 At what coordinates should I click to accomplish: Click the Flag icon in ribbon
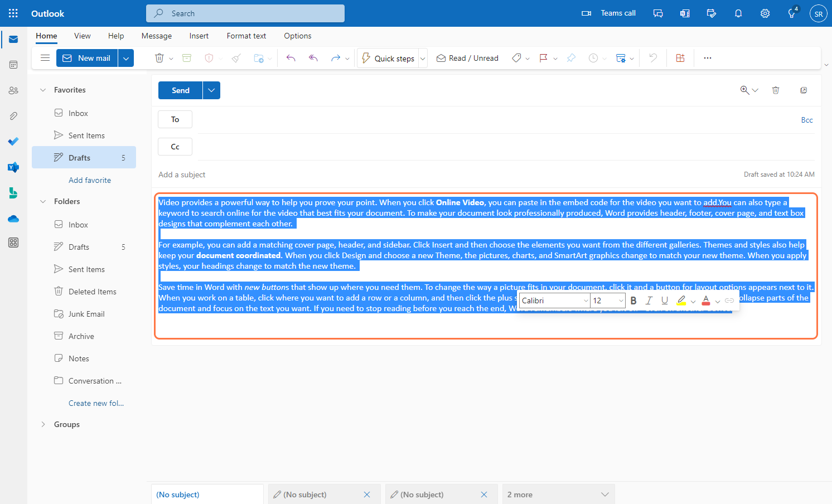(544, 58)
